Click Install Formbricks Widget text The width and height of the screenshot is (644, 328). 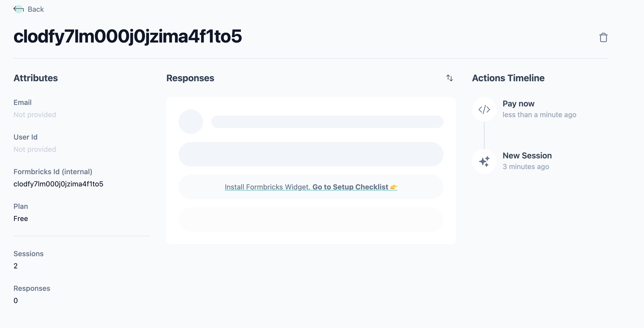point(267,187)
